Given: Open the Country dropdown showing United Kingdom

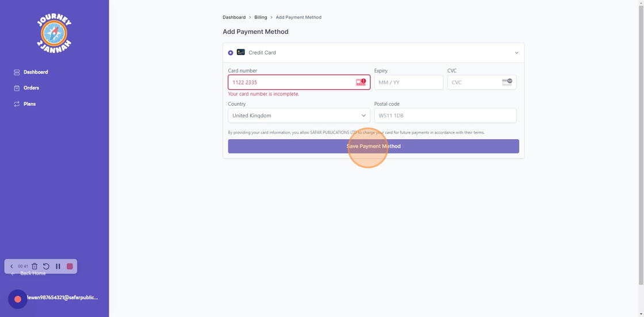Looking at the screenshot, I should coord(299,116).
